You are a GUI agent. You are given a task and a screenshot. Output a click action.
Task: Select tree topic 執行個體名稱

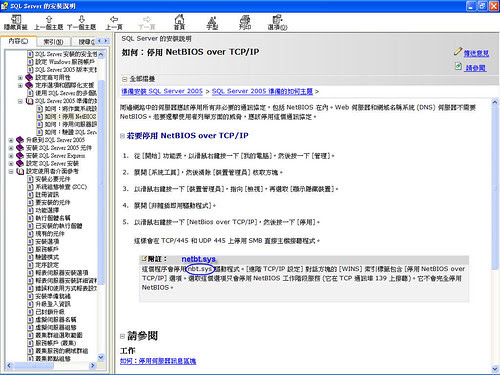[x=53, y=218]
